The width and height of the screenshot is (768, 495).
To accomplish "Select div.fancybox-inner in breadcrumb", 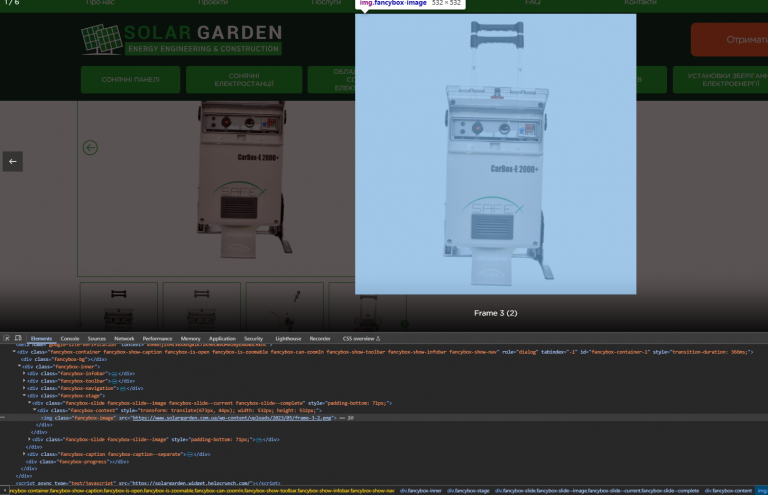I will click(x=420, y=491).
